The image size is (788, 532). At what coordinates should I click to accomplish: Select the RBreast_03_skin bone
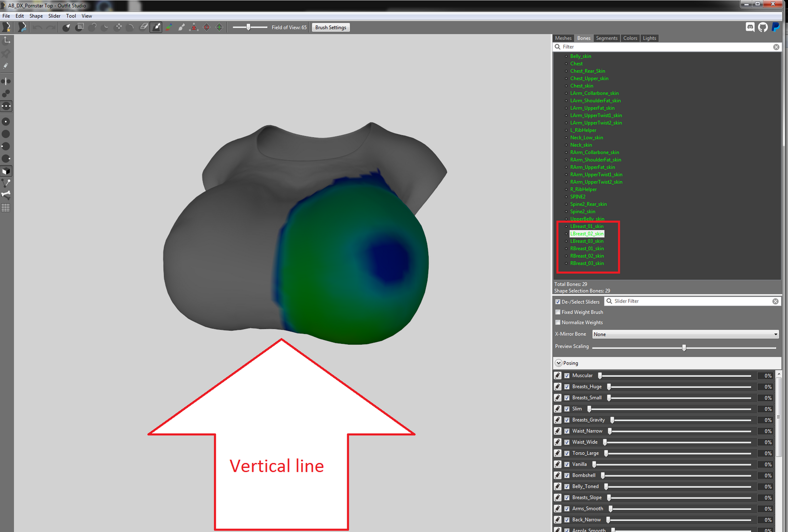[587, 263]
